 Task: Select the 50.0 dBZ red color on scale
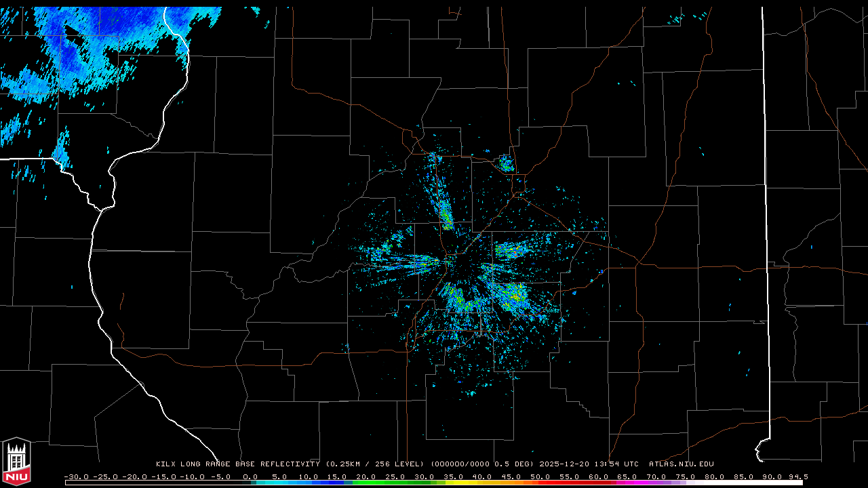[x=540, y=483]
